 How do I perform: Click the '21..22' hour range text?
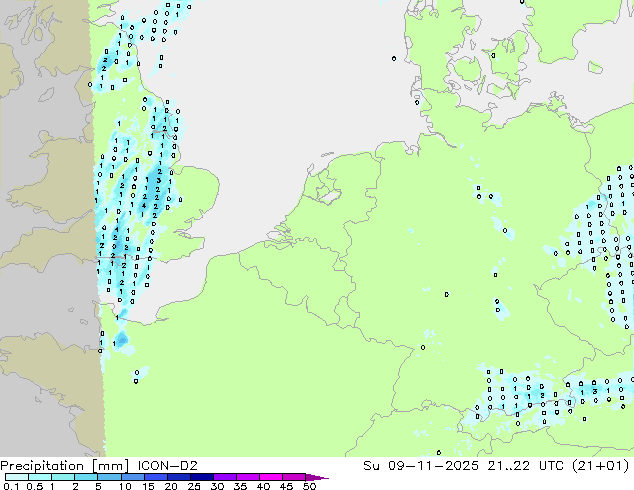pos(508,466)
